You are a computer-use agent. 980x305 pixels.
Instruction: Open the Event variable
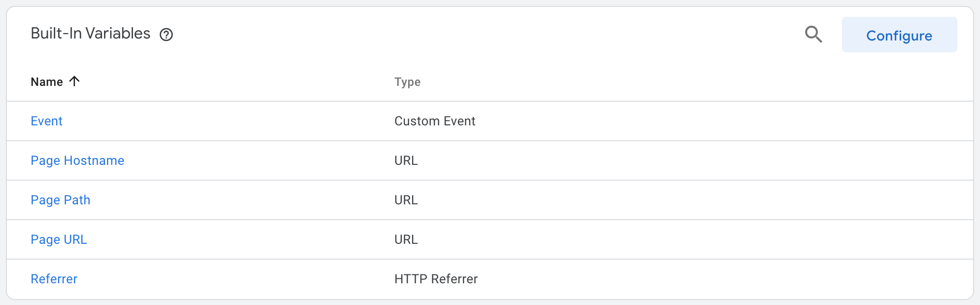[x=46, y=121]
